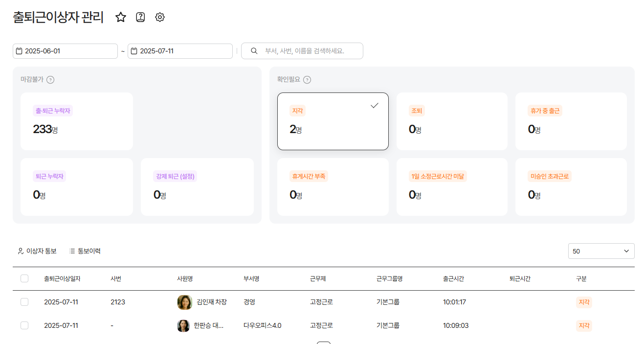
Task: Click the search magnifier icon
Action: click(x=254, y=51)
